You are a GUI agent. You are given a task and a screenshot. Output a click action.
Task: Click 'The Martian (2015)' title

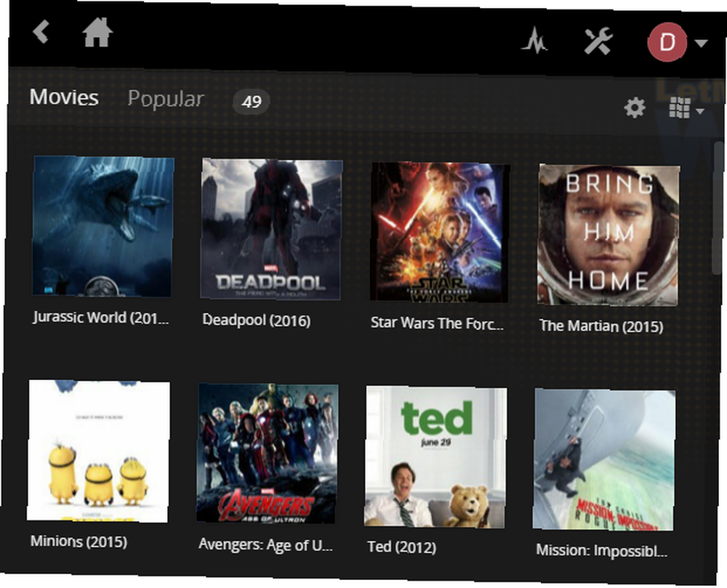click(x=601, y=326)
